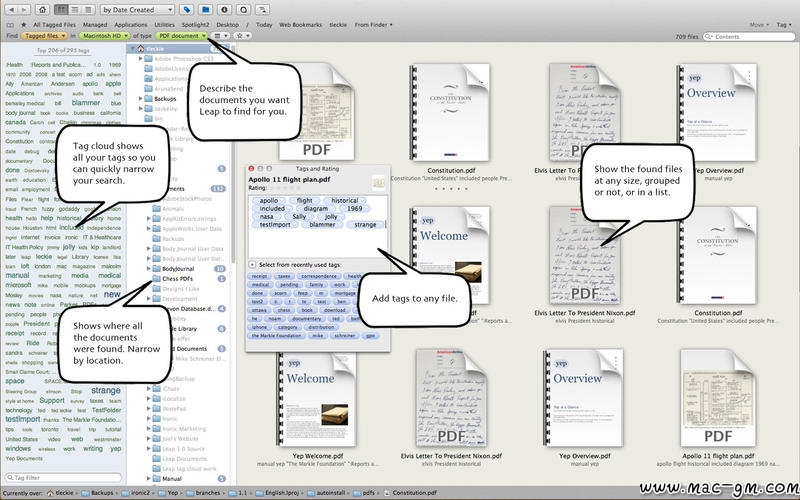Open the Move dropdown at top right
This screenshot has height=500, width=800.
(x=759, y=24)
